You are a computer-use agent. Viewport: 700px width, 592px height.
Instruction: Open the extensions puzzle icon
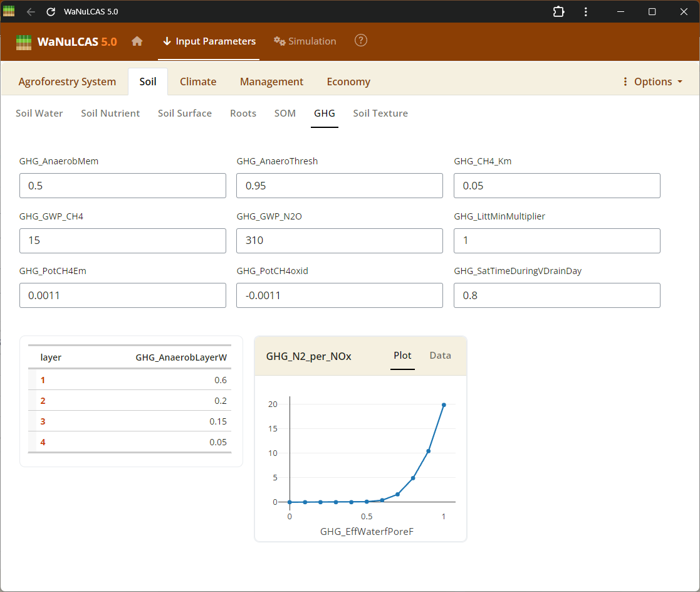tap(558, 12)
